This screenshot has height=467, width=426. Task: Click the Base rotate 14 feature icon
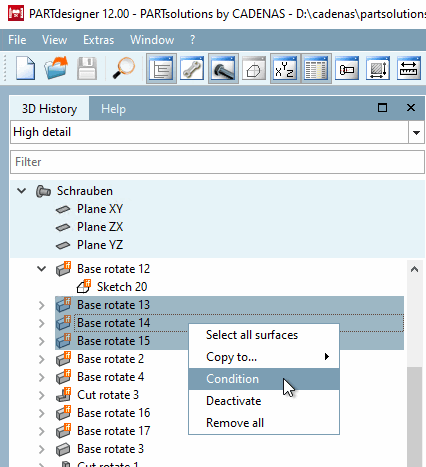63,323
